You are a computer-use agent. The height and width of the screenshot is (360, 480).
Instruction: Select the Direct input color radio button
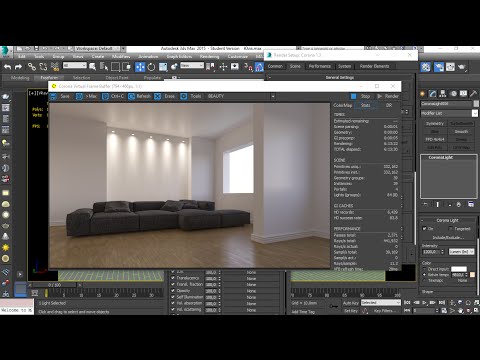[x=424, y=269]
